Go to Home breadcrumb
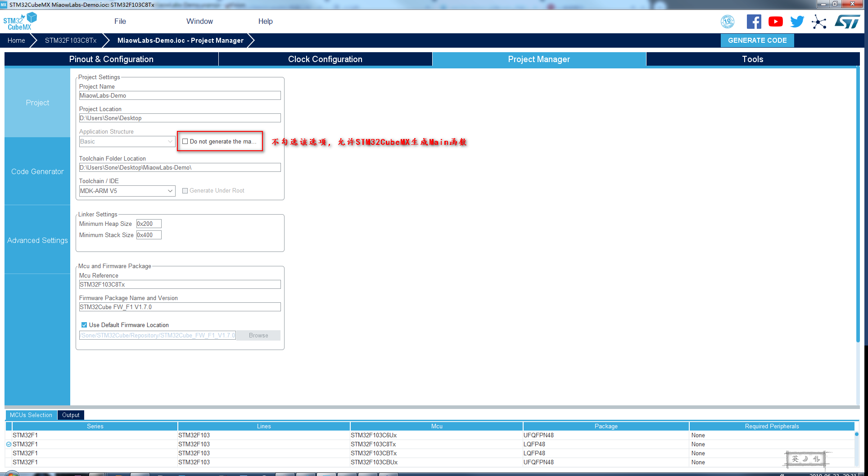Screen dimensions: 868x476 pos(16,40)
